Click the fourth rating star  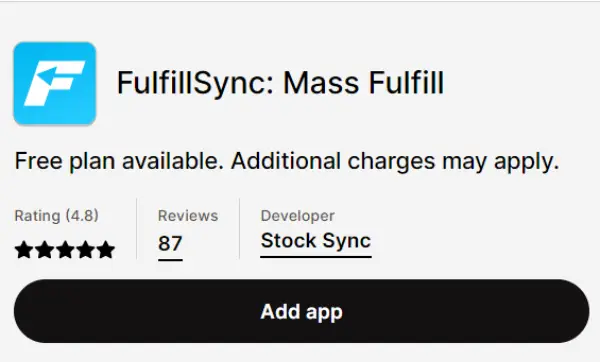tap(85, 250)
